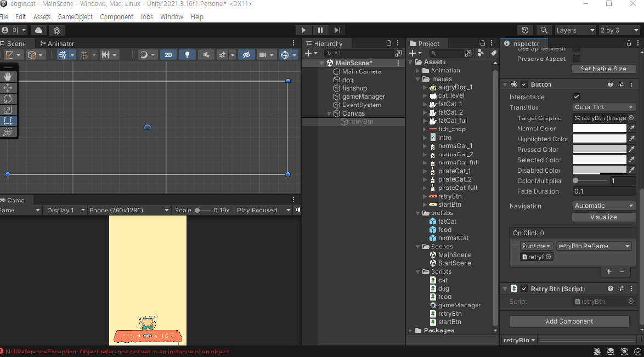Collapse the Button component foldout

[x=505, y=84]
